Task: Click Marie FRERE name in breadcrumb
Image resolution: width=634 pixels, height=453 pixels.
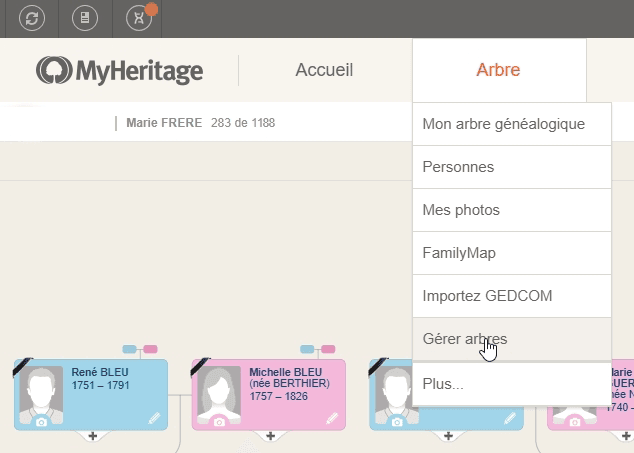Action: coord(164,123)
